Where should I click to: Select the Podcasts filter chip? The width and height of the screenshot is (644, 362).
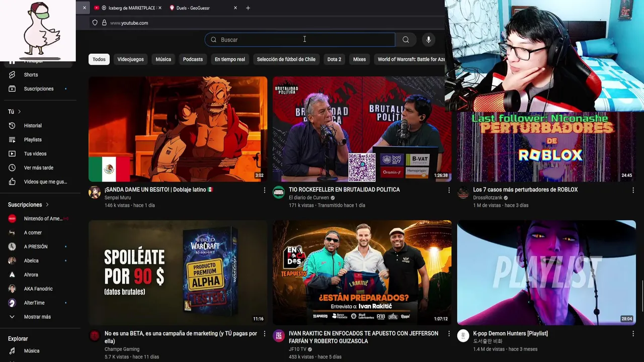[193, 59]
